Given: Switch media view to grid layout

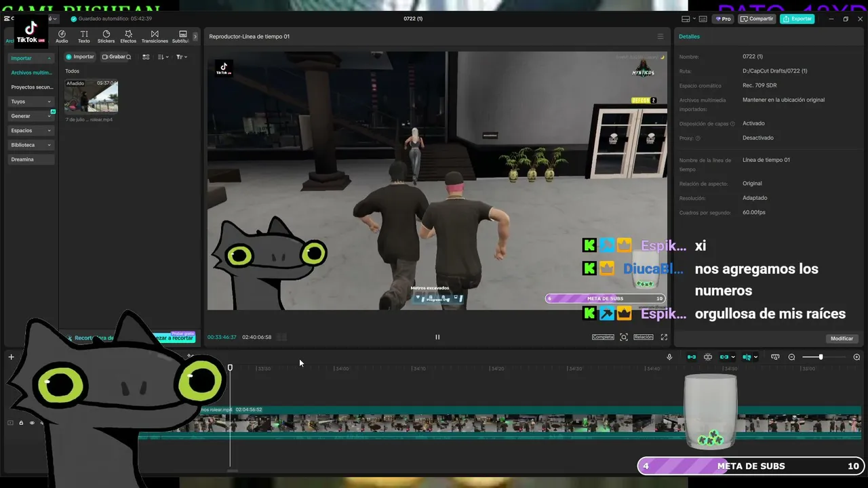Looking at the screenshot, I should pyautogui.click(x=146, y=57).
